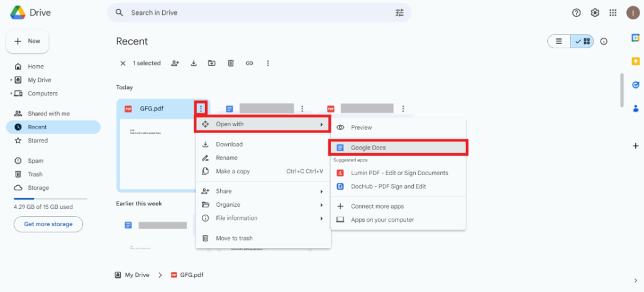Click the storage usage progress bar

pyautogui.click(x=50, y=198)
